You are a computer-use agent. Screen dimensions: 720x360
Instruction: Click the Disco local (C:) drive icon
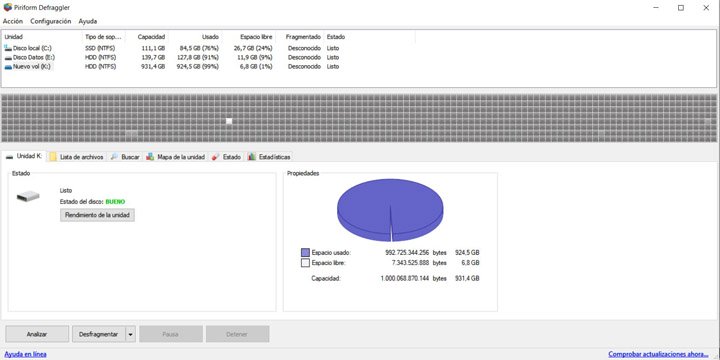click(x=8, y=48)
